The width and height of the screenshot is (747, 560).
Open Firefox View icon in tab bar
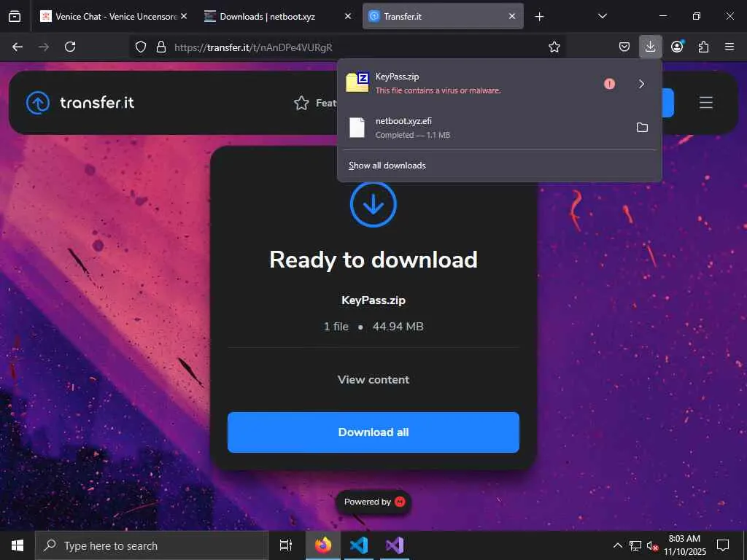[x=15, y=16]
